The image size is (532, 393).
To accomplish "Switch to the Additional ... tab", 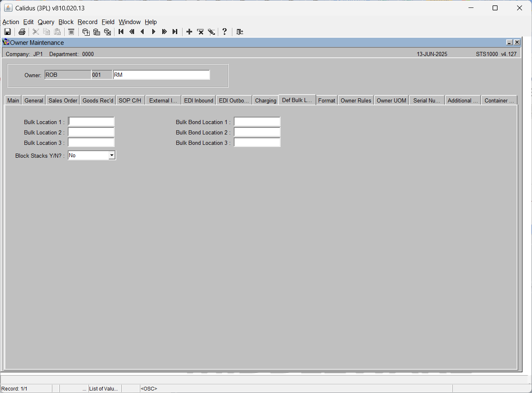I will click(x=463, y=100).
